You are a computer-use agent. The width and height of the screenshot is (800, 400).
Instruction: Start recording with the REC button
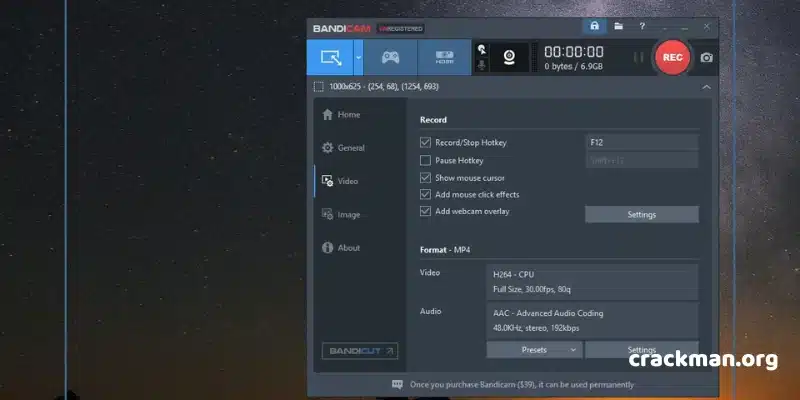pyautogui.click(x=672, y=57)
